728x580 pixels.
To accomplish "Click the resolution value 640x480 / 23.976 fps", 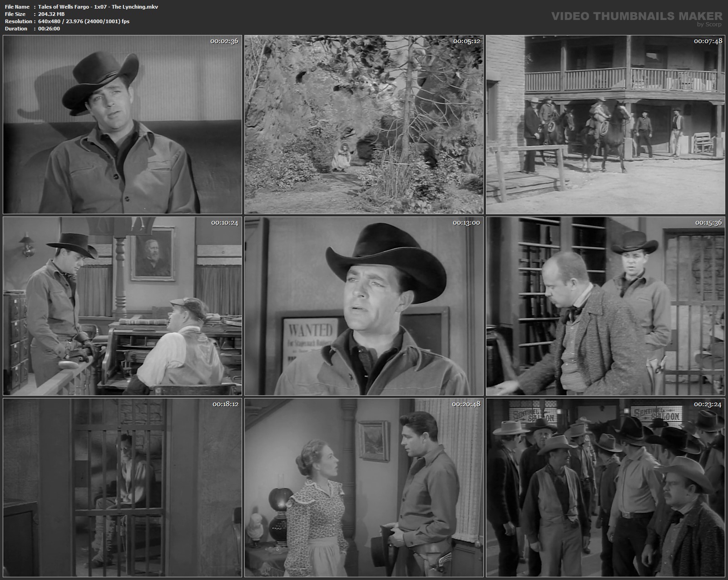I will pos(84,21).
